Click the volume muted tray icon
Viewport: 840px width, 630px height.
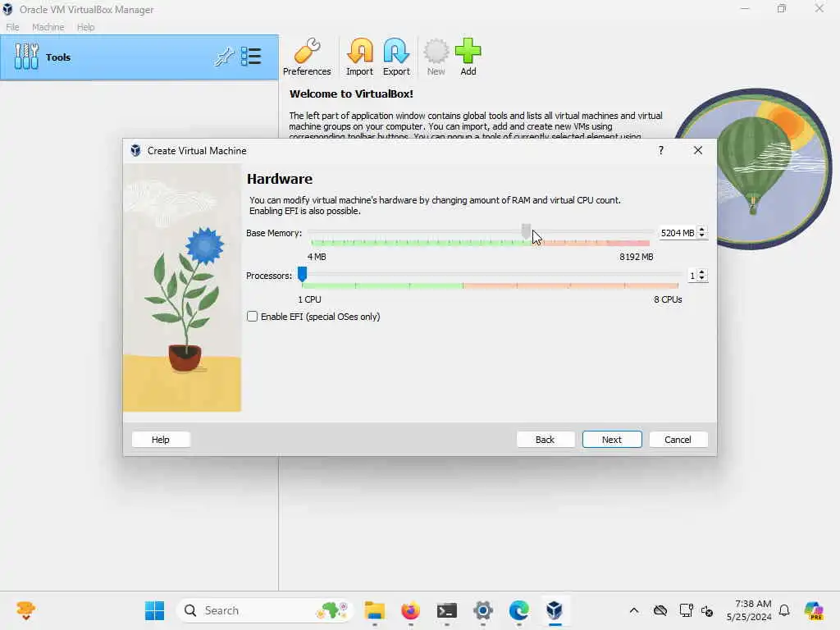coord(707,610)
